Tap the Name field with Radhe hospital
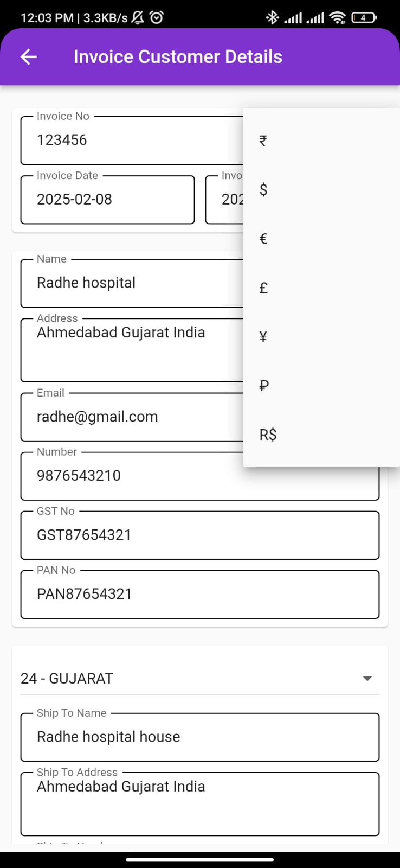400x868 pixels. point(130,283)
